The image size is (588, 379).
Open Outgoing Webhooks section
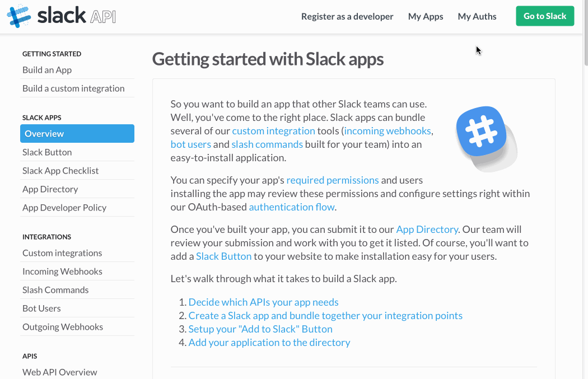tap(63, 326)
